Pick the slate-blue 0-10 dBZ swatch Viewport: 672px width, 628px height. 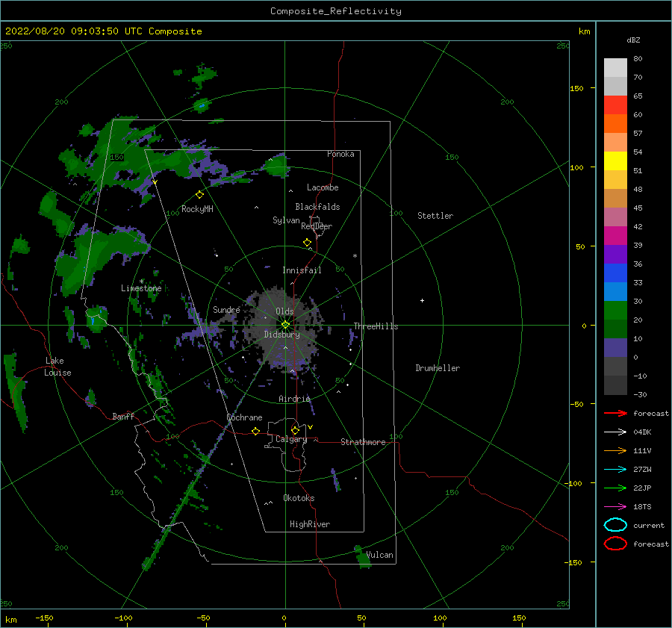(x=615, y=347)
